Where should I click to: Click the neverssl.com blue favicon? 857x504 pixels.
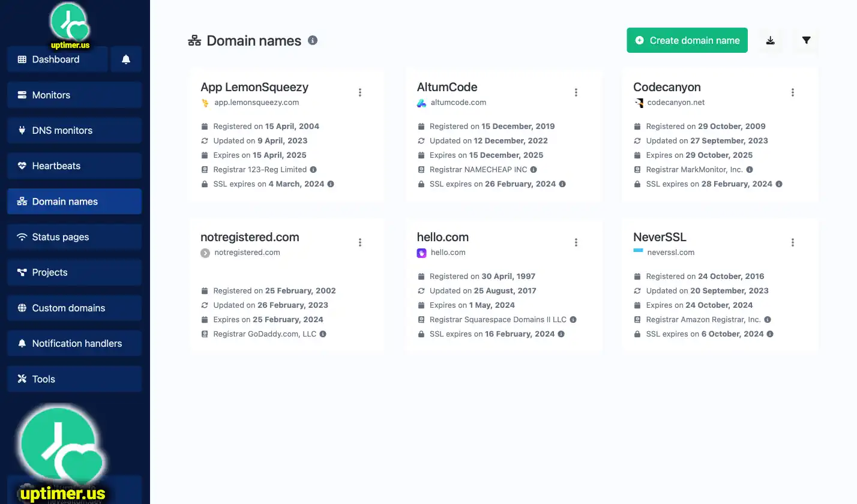[638, 250]
